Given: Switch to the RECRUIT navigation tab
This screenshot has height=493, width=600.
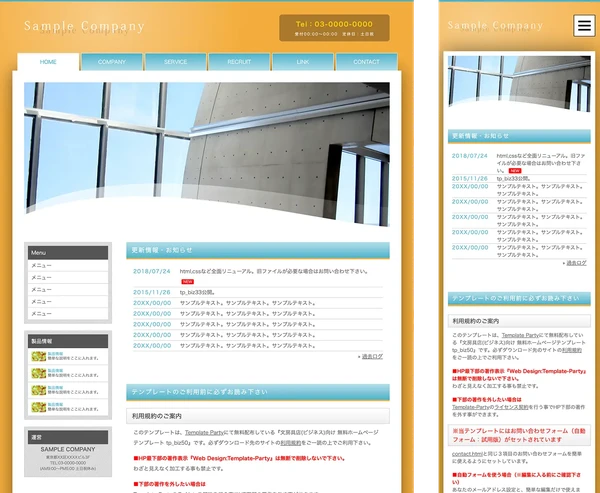Looking at the screenshot, I should 239,62.
